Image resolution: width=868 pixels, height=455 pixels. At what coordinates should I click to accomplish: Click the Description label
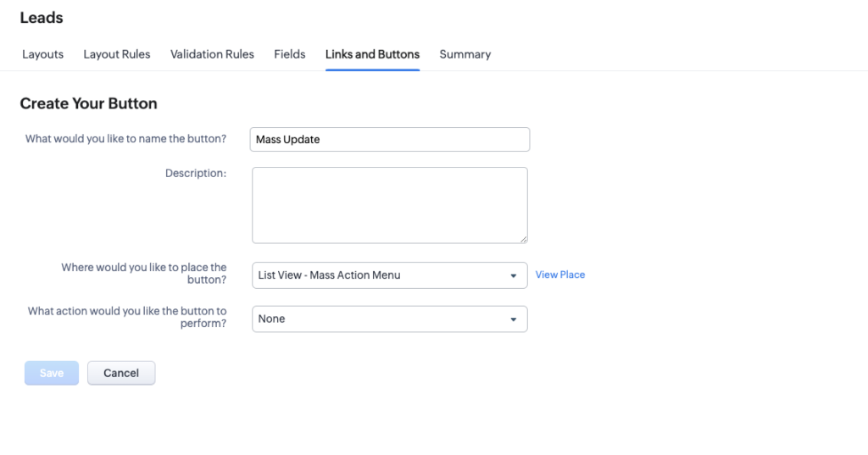(x=195, y=174)
